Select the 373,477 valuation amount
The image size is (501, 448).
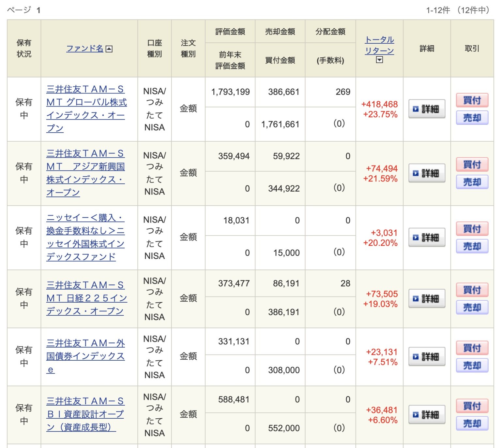tap(234, 283)
